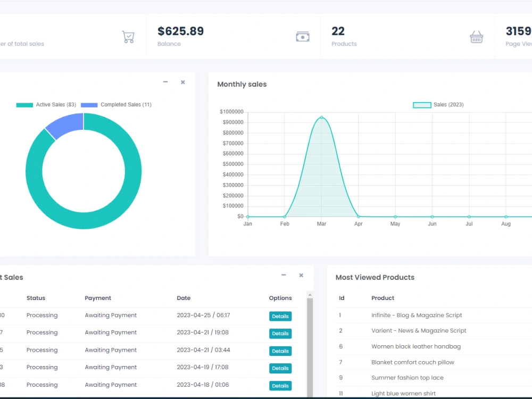Close the Latest Sales table panel
This screenshot has width=532, height=399.
click(x=301, y=275)
